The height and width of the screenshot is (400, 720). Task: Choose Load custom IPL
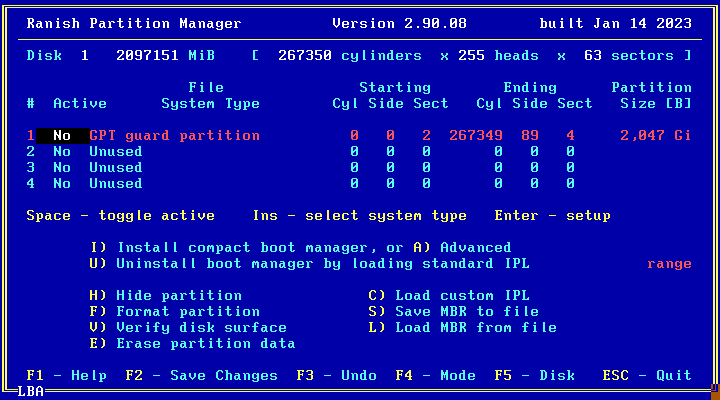[448, 296]
